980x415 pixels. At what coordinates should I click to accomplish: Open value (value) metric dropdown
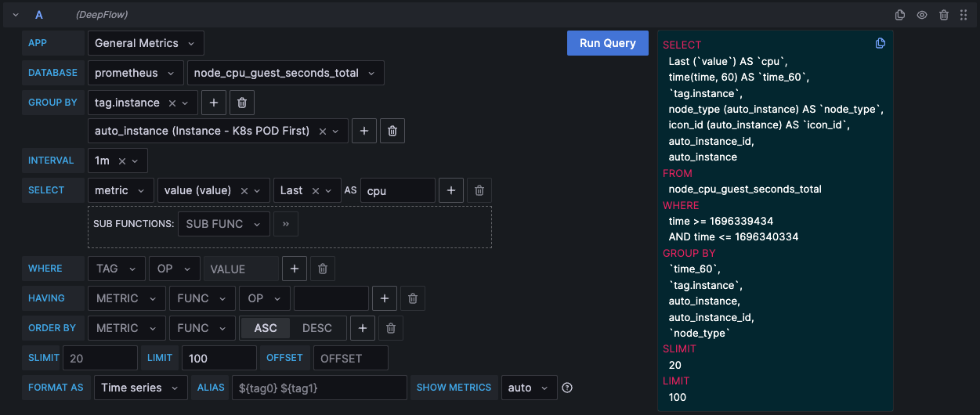click(259, 190)
